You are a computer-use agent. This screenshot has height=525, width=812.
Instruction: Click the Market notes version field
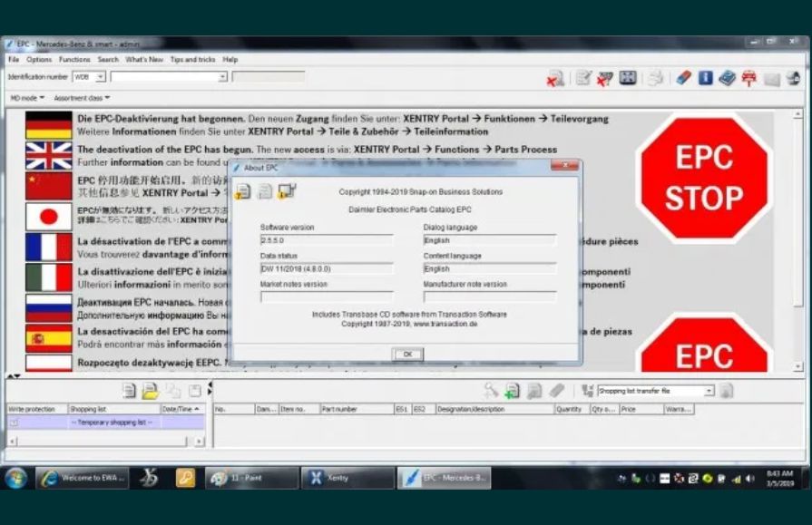(x=327, y=297)
